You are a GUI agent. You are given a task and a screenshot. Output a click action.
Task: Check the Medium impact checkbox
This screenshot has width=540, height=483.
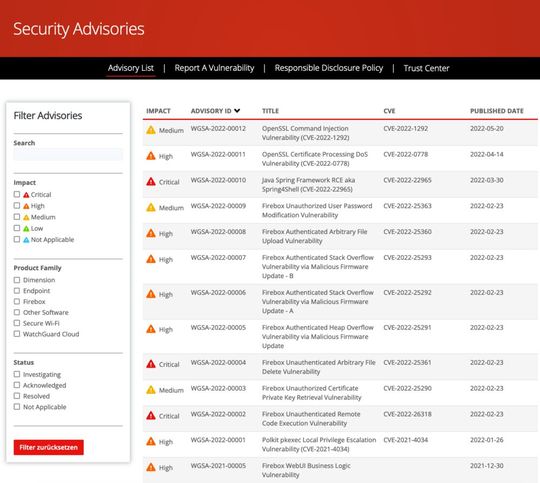point(17,217)
